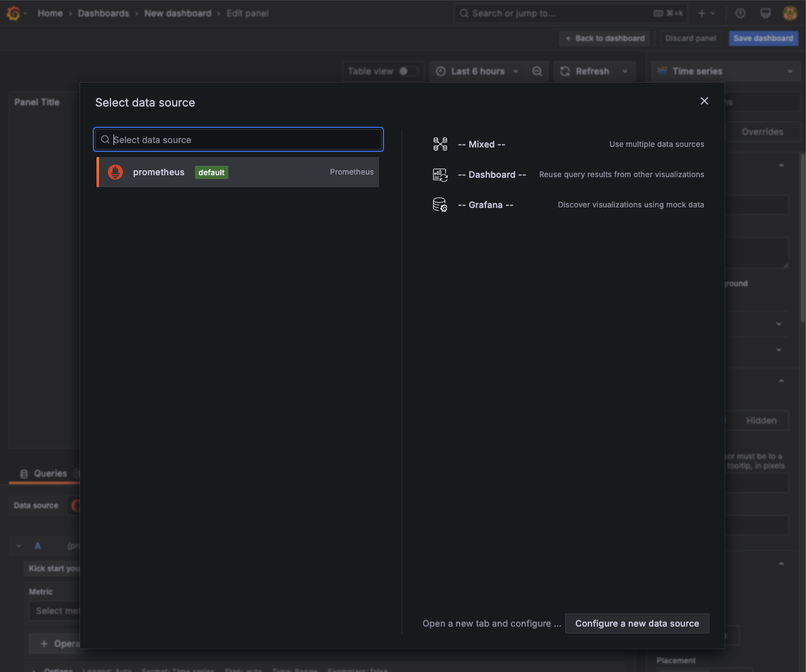Image resolution: width=806 pixels, height=672 pixels.
Task: Open Dashboards breadcrumb link
Action: point(103,13)
